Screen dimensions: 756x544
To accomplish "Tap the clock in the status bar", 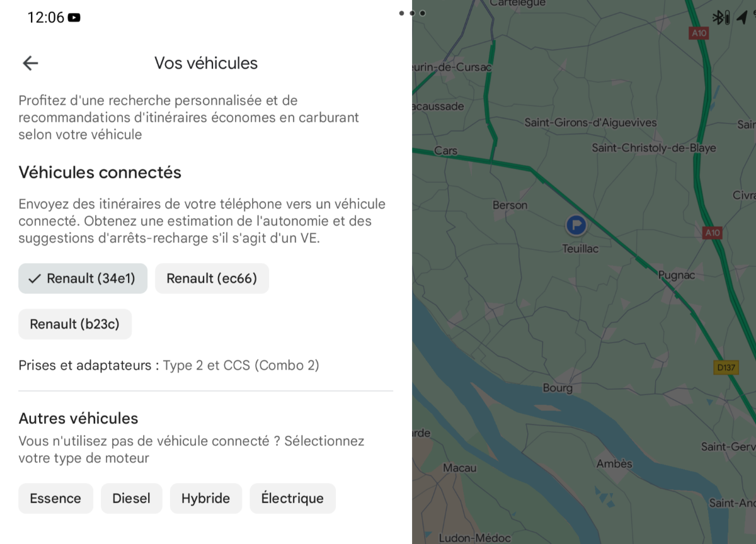I will click(x=45, y=18).
